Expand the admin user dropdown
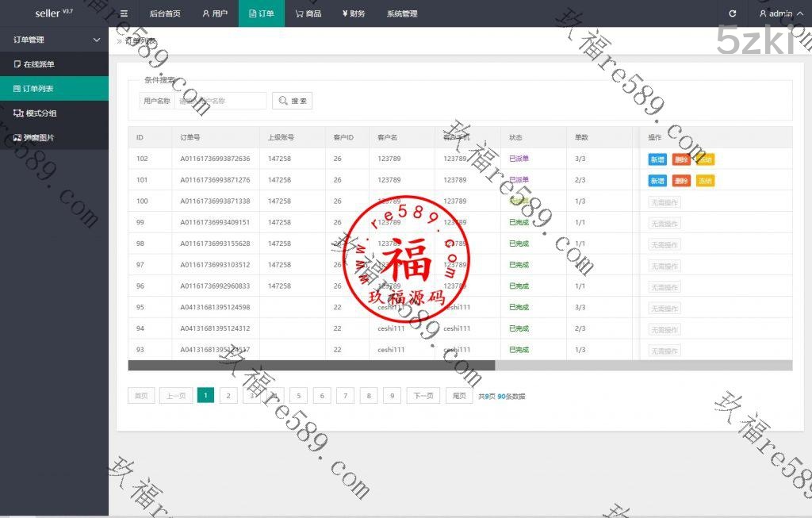 tap(776, 13)
